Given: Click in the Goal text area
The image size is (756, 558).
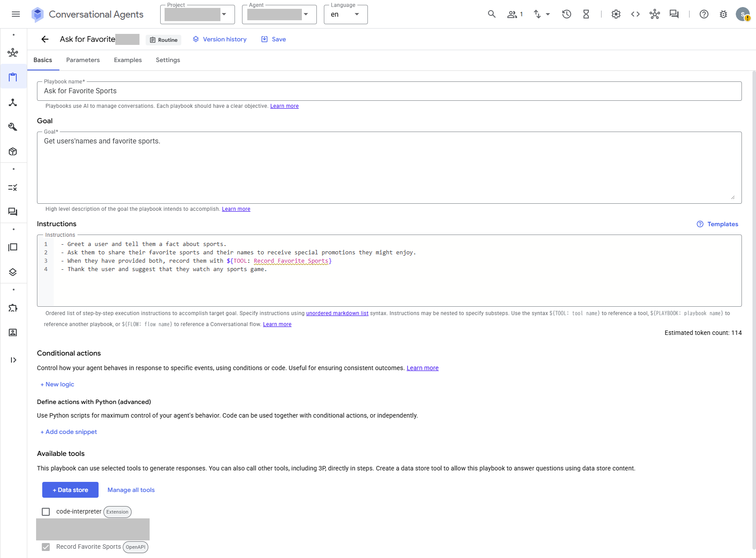Looking at the screenshot, I should (389, 168).
